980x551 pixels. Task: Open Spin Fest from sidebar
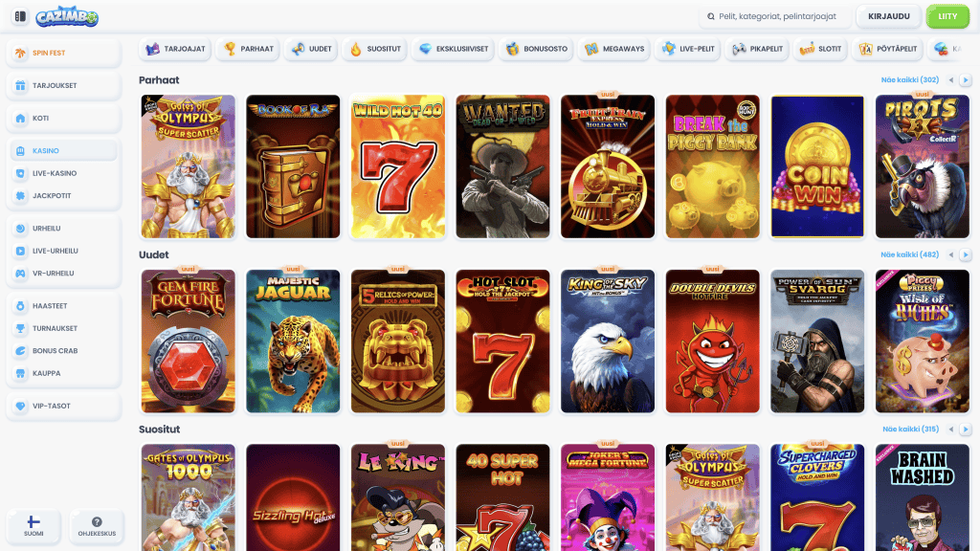click(63, 54)
